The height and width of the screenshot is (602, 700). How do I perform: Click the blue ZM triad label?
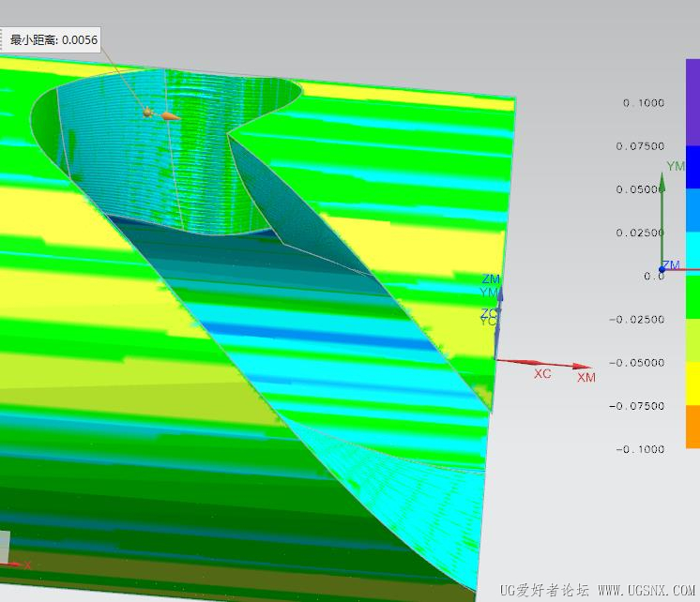pyautogui.click(x=491, y=279)
